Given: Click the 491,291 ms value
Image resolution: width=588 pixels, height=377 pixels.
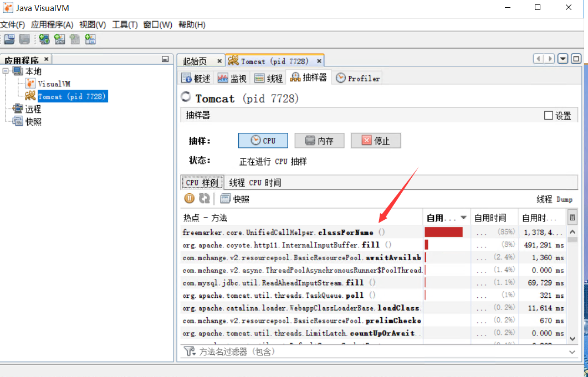Looking at the screenshot, I should pos(544,245).
